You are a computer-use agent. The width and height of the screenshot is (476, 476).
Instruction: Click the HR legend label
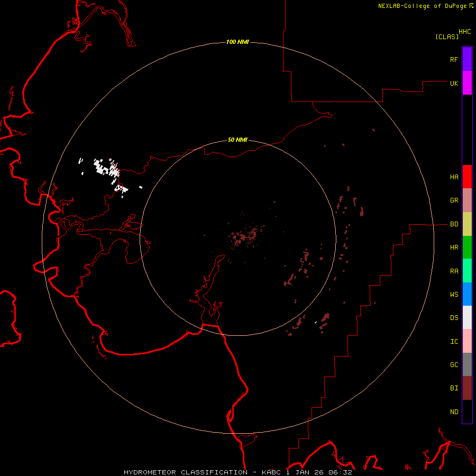coord(454,248)
